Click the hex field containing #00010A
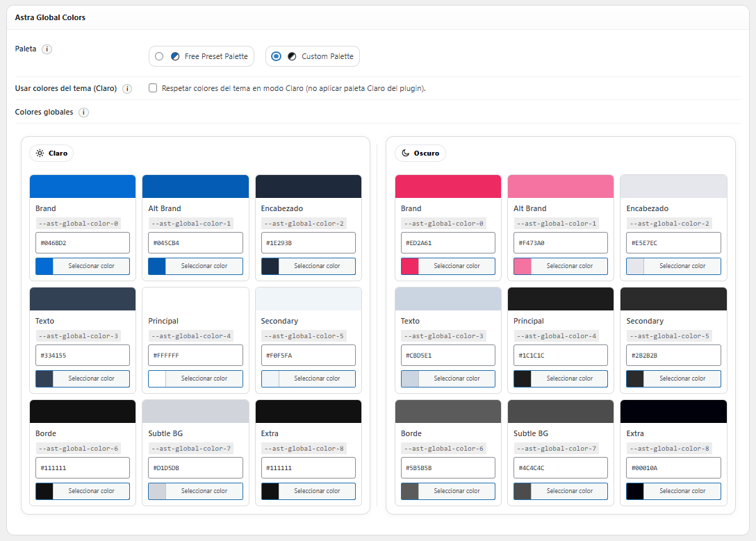 pos(673,468)
